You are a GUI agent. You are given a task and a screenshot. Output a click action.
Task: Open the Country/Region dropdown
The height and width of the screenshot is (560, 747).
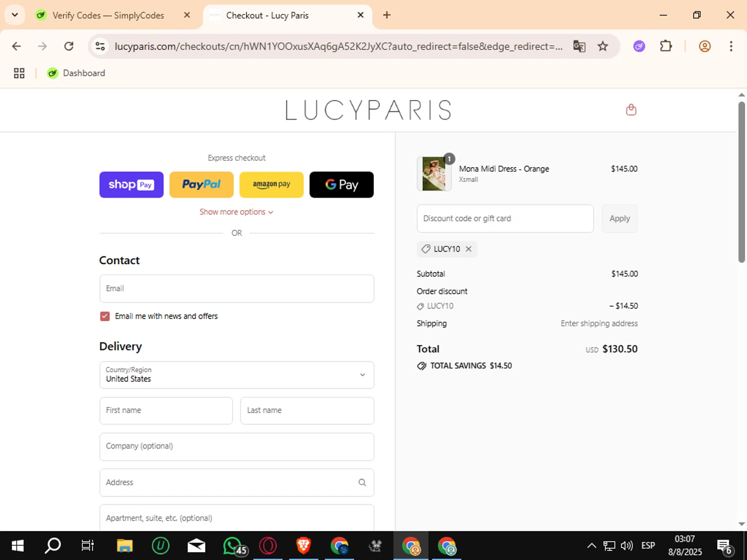(x=237, y=375)
